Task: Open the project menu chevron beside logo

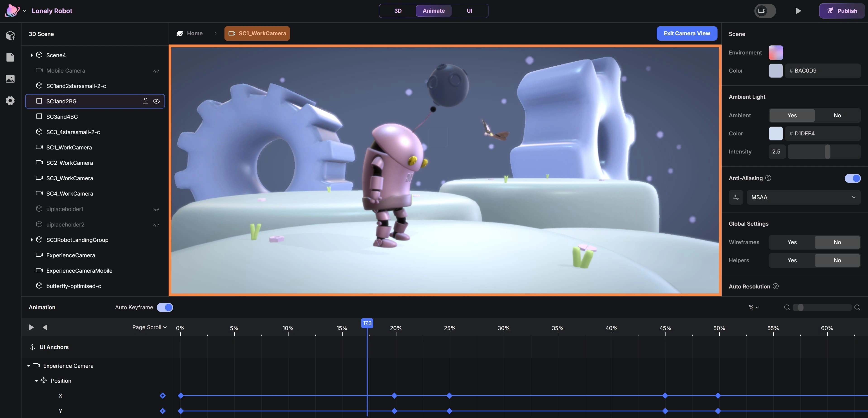Action: (x=25, y=11)
